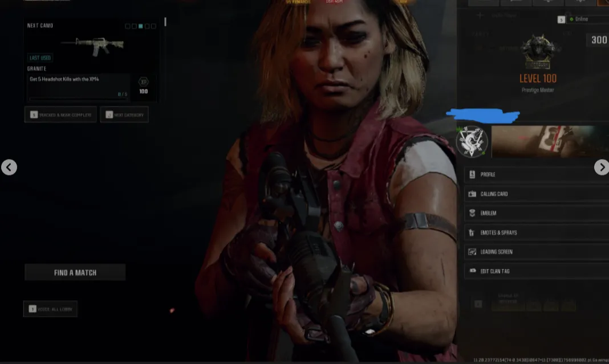Screen dimensions: 609x364
Task: Click the Prestige Master rank badge
Action: tap(537, 52)
